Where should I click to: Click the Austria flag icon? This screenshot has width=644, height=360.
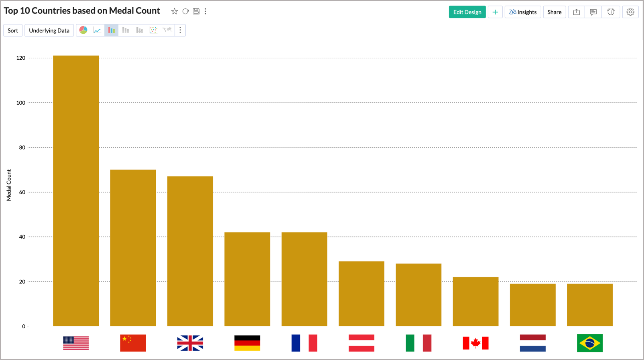(x=362, y=343)
